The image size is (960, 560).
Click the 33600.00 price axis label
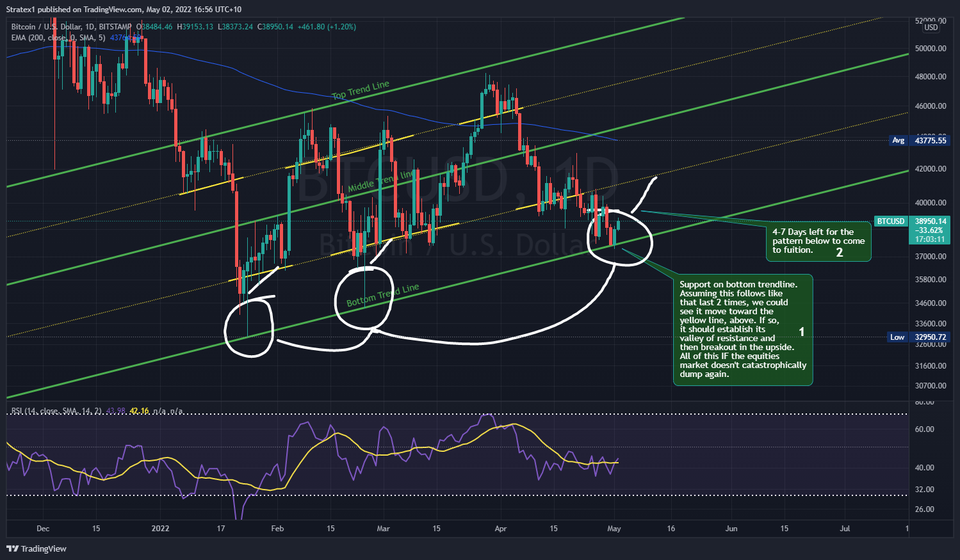[x=931, y=324]
